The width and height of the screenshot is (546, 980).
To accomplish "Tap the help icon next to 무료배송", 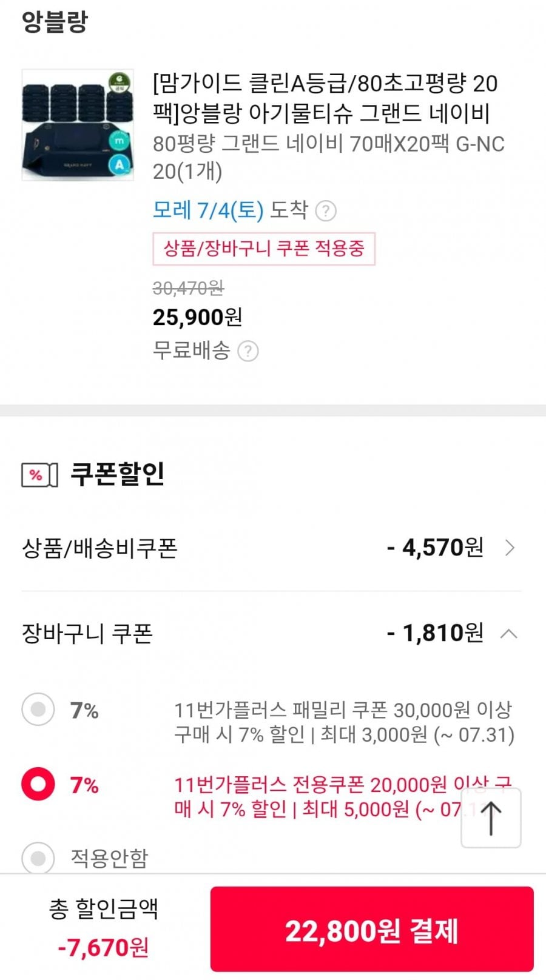I will click(248, 351).
